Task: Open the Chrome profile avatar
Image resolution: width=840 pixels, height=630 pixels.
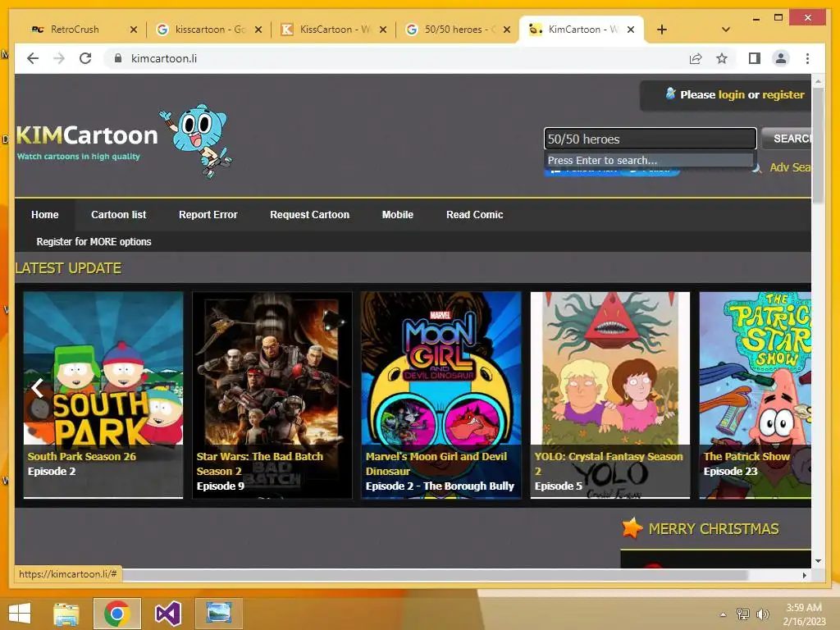Action: coord(781,58)
